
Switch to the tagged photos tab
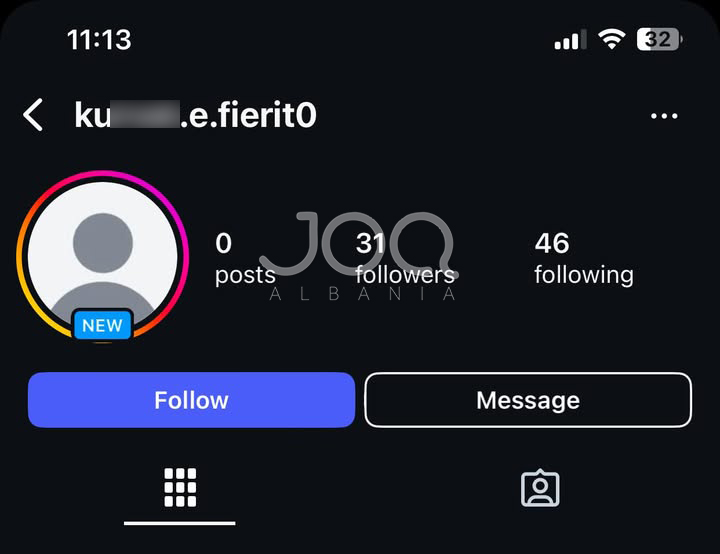point(540,488)
